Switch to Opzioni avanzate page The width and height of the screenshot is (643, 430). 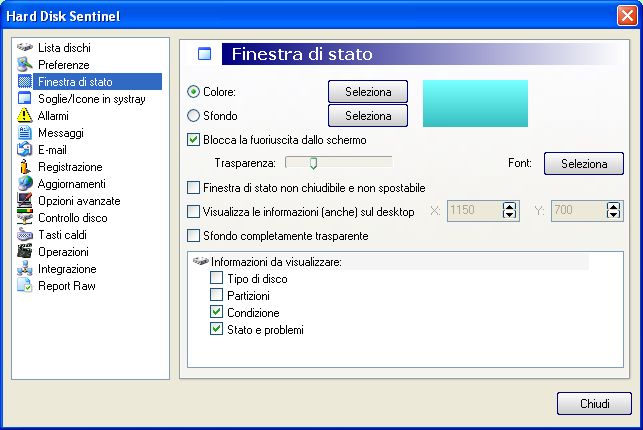tap(79, 201)
